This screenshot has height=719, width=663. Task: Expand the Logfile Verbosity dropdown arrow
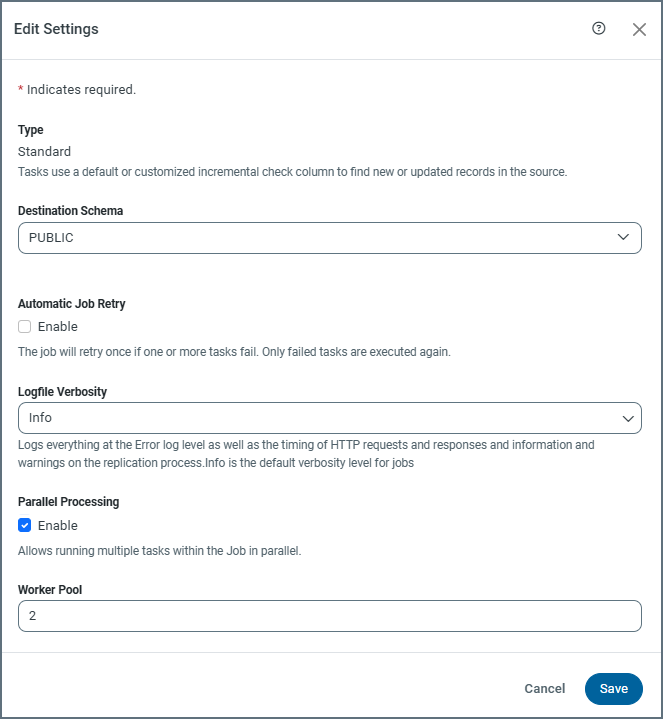click(x=628, y=418)
